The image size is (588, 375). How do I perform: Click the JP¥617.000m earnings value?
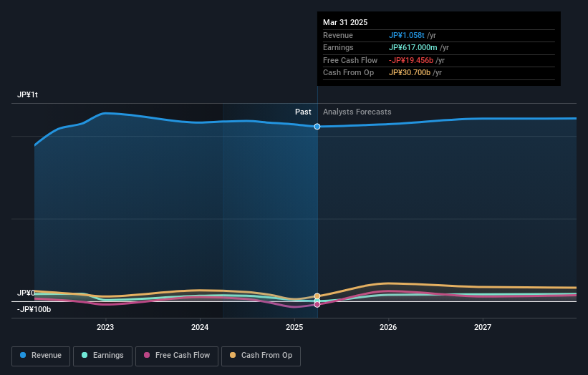pyautogui.click(x=413, y=47)
